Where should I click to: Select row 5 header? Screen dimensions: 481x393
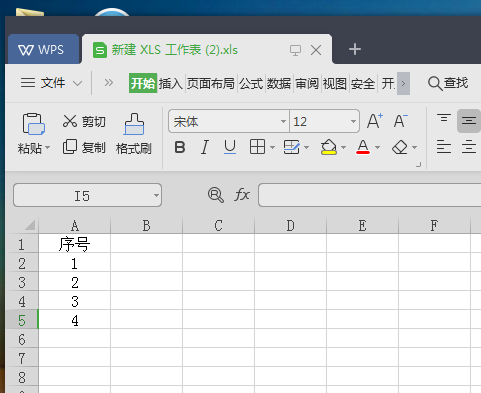coord(22,320)
